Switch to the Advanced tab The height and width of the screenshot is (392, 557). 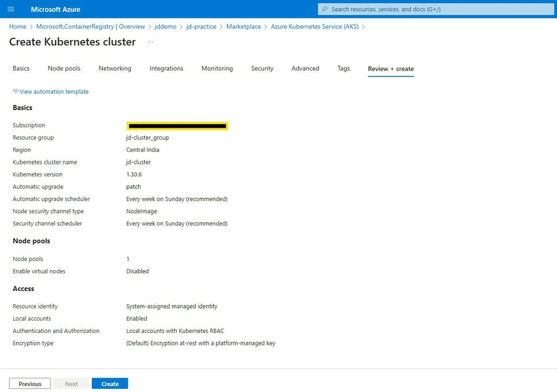coord(305,68)
